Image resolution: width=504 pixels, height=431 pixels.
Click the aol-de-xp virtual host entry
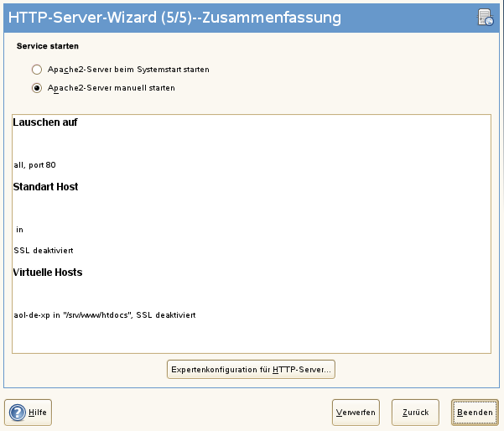pyautogui.click(x=105, y=314)
